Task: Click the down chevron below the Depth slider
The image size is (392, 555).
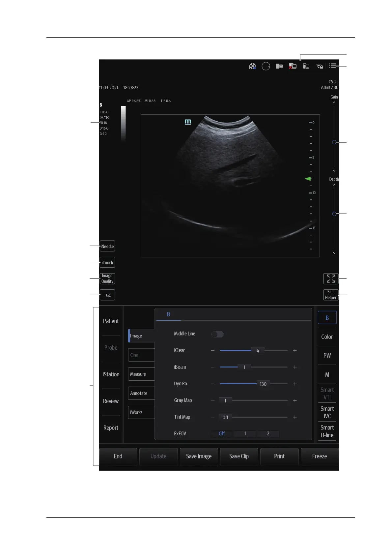Action: (334, 253)
